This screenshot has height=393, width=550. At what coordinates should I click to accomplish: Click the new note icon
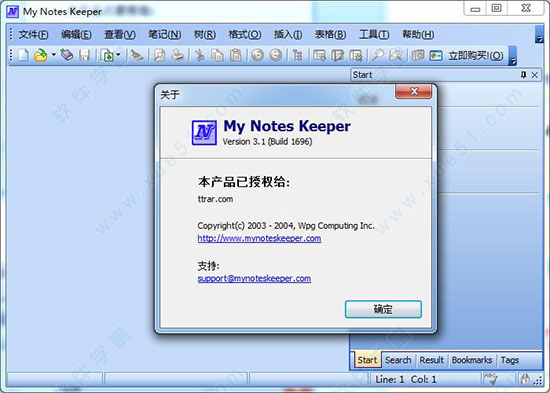[x=320, y=55]
